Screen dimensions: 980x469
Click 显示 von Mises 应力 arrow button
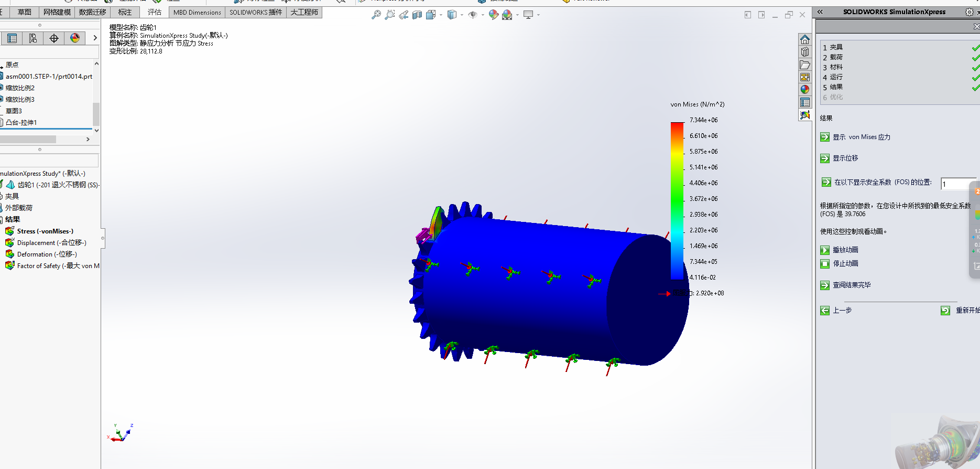click(x=825, y=137)
